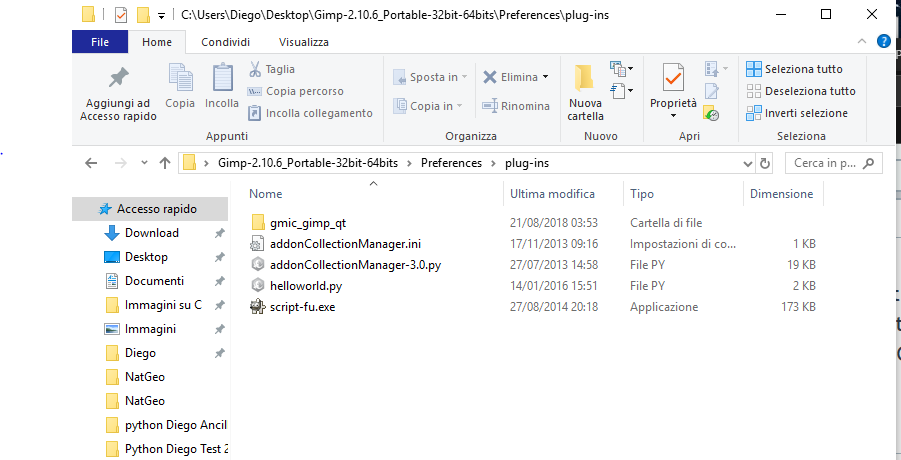Refresh the folder view
Viewport: 901px width, 460px height.
click(x=764, y=164)
